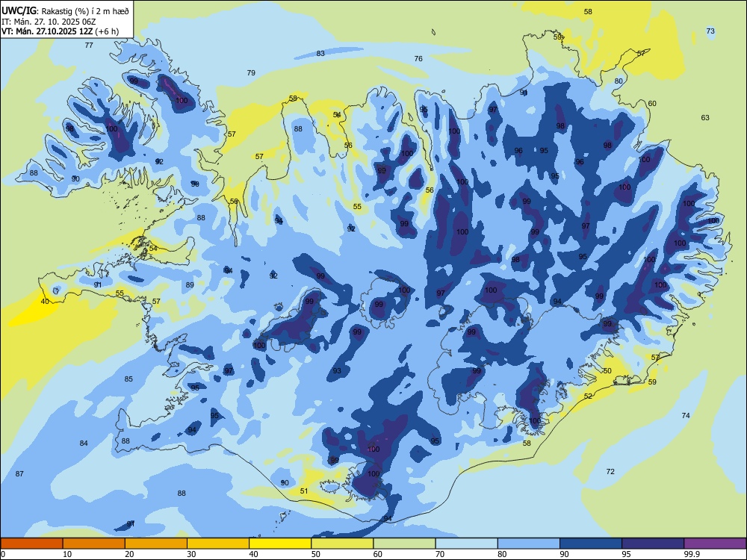Click the 'VT: Mán. 27.10.2025 12Z (+6 h)' line
The width and height of the screenshot is (747, 560).
click(60, 31)
